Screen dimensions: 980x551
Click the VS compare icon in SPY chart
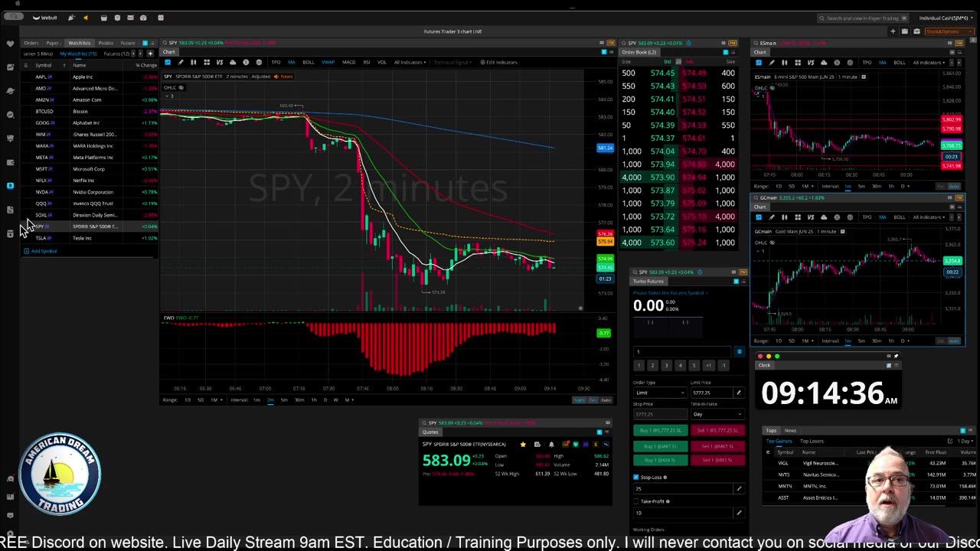pyautogui.click(x=220, y=62)
